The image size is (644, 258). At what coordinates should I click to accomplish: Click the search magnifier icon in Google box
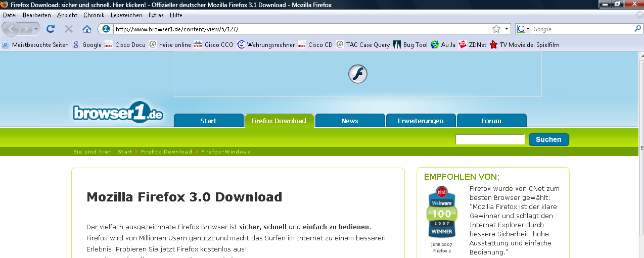[x=637, y=29]
